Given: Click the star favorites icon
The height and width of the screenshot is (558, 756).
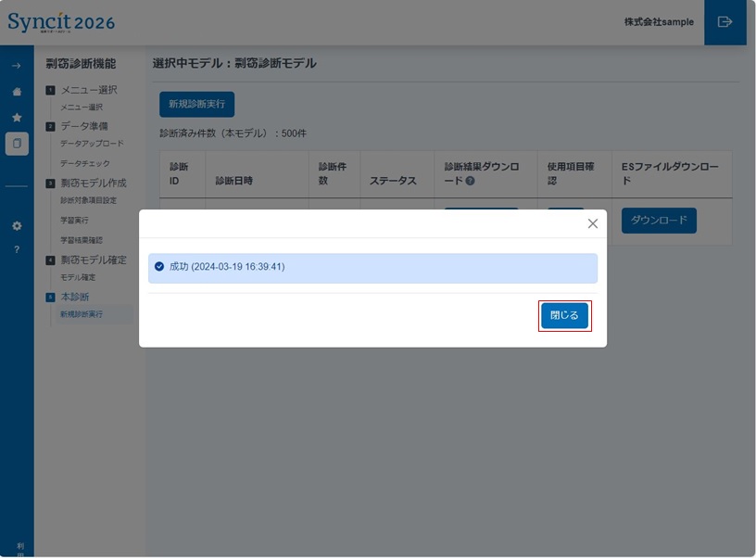Looking at the screenshot, I should [x=17, y=118].
